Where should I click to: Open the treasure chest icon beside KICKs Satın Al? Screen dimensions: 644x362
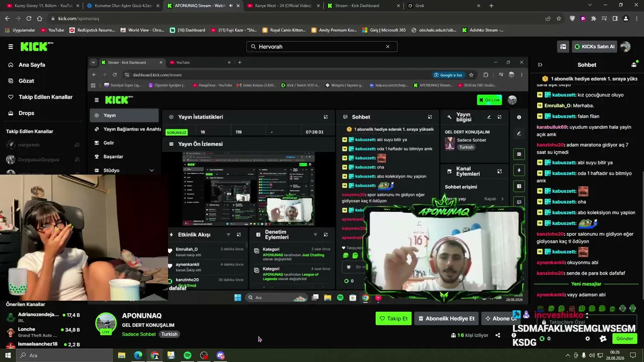tap(563, 47)
